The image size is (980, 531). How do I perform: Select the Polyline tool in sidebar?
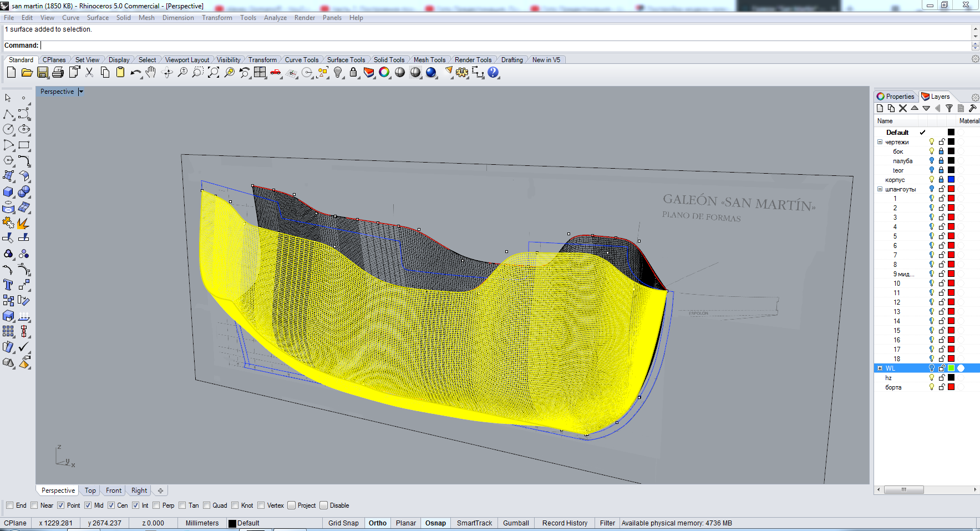pyautogui.click(x=8, y=114)
